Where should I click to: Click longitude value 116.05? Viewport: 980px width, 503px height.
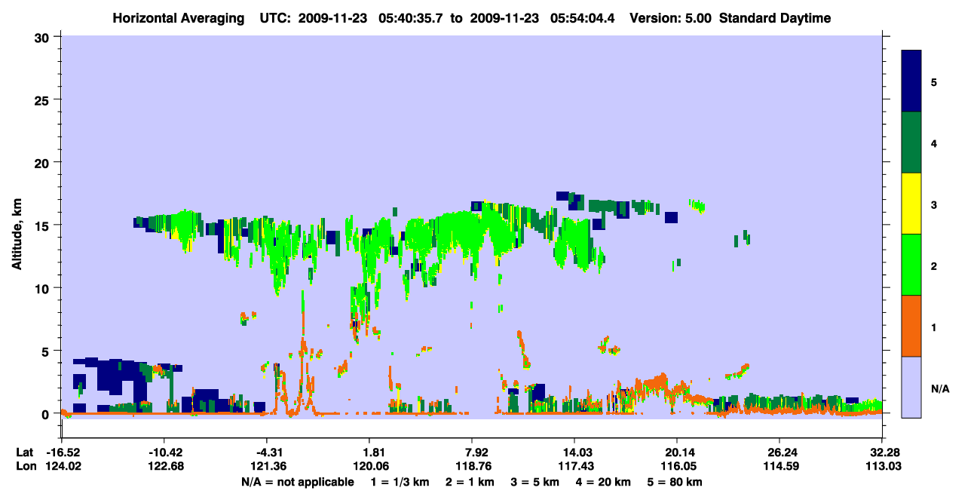tap(677, 466)
